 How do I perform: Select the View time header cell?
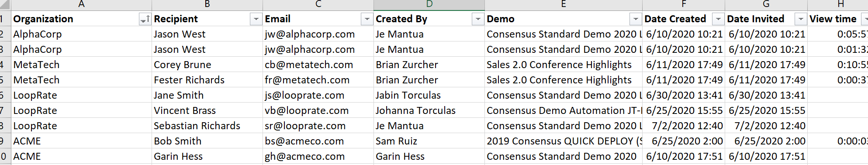click(837, 19)
